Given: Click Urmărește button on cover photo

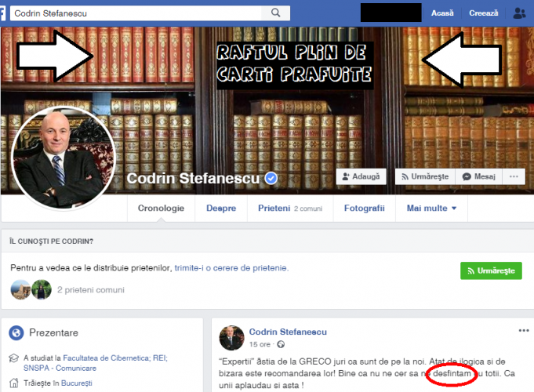Looking at the screenshot, I should [x=425, y=176].
